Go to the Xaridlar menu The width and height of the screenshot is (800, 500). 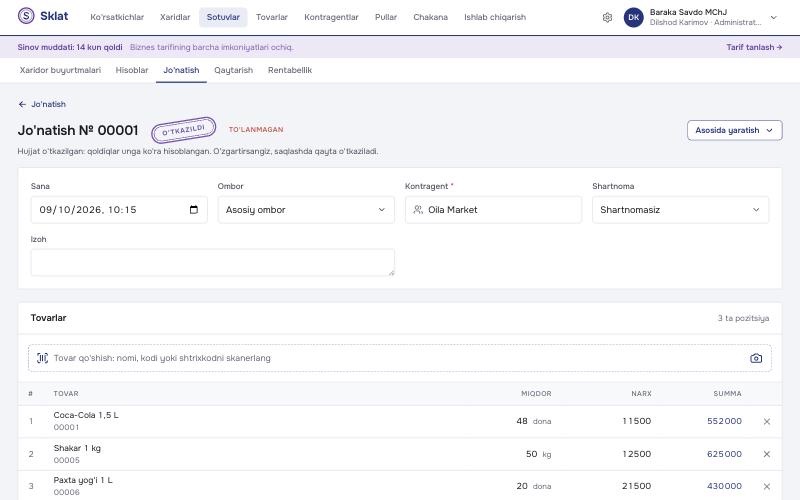(x=175, y=17)
